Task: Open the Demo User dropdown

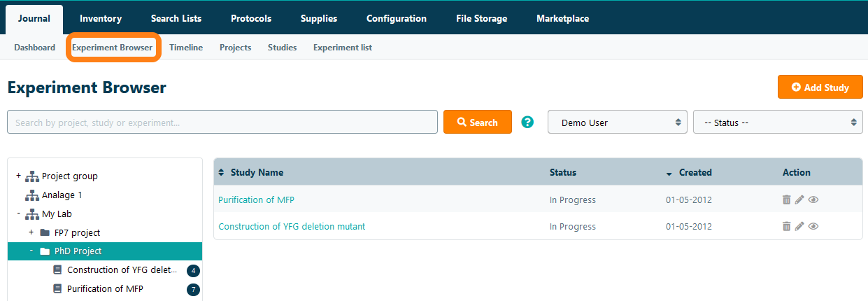Action: coord(617,122)
